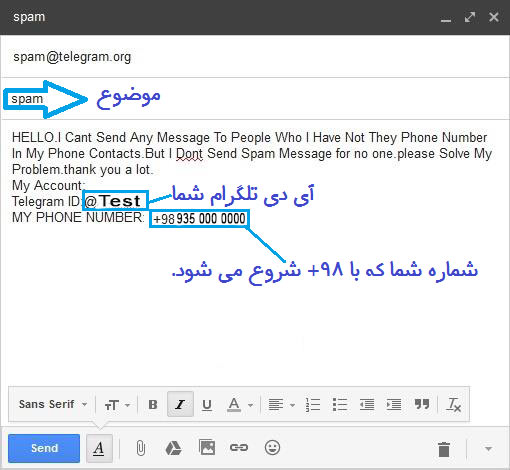
Task: Close the compose window
Action: [494, 17]
